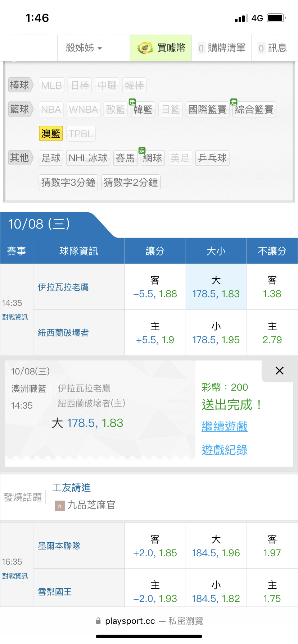This screenshot has width=298, height=644.
Task: Click 繼續遊戲 link
Action: (225, 427)
